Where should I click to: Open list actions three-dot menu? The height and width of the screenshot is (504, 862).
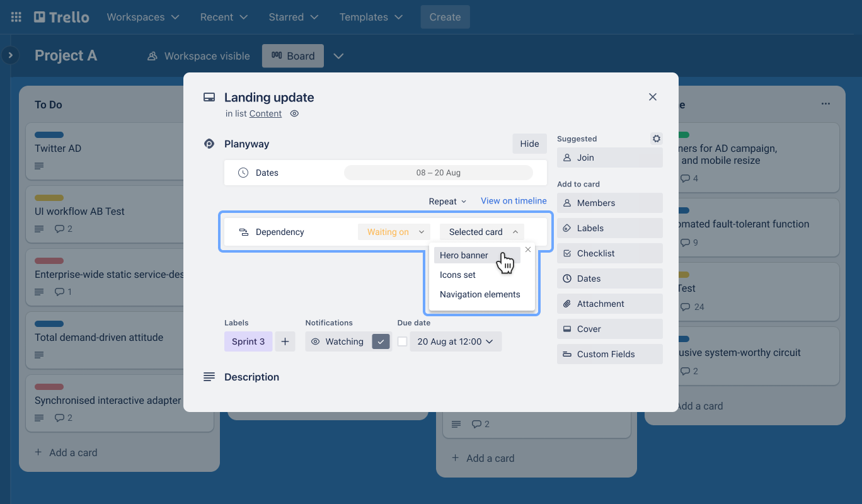coord(825,104)
